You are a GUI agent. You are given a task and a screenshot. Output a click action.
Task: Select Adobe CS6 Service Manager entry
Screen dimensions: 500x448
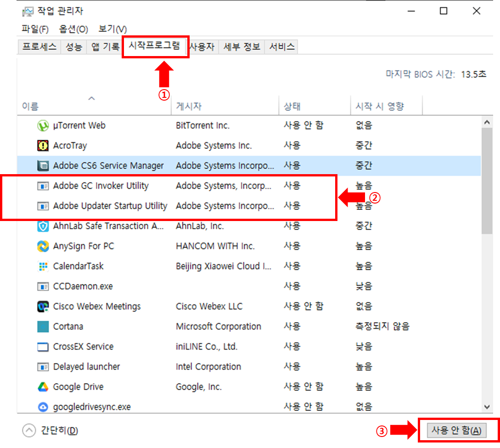(108, 165)
